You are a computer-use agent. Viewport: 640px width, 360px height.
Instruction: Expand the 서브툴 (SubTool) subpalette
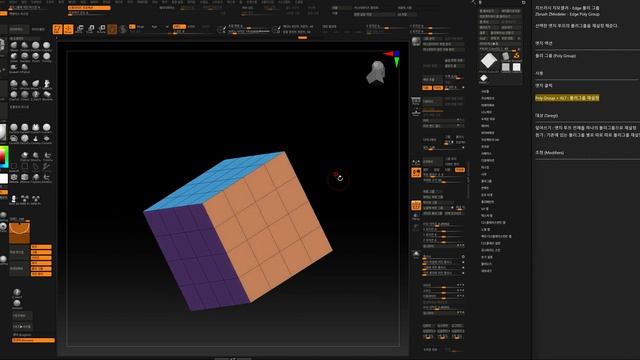pos(485,91)
